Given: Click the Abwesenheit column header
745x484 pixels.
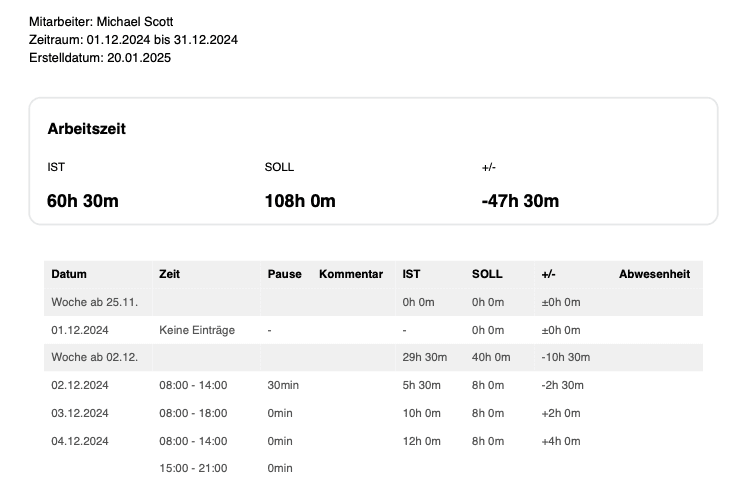Looking at the screenshot, I should click(x=654, y=274).
